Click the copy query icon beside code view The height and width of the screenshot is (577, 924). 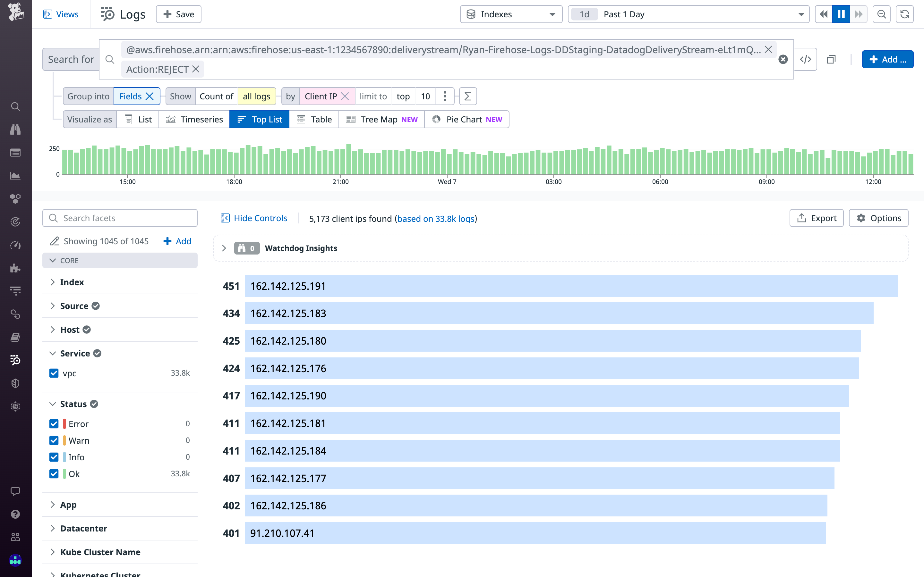831,59
